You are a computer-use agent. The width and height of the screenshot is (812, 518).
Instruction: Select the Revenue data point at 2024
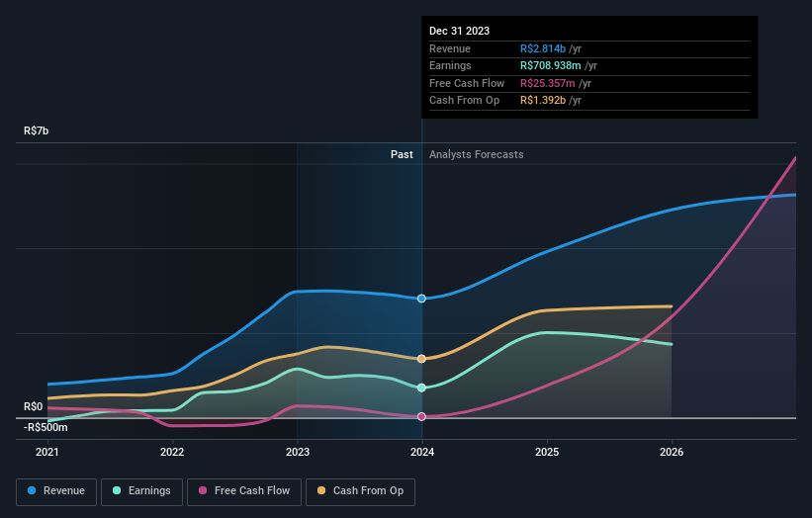pos(421,299)
